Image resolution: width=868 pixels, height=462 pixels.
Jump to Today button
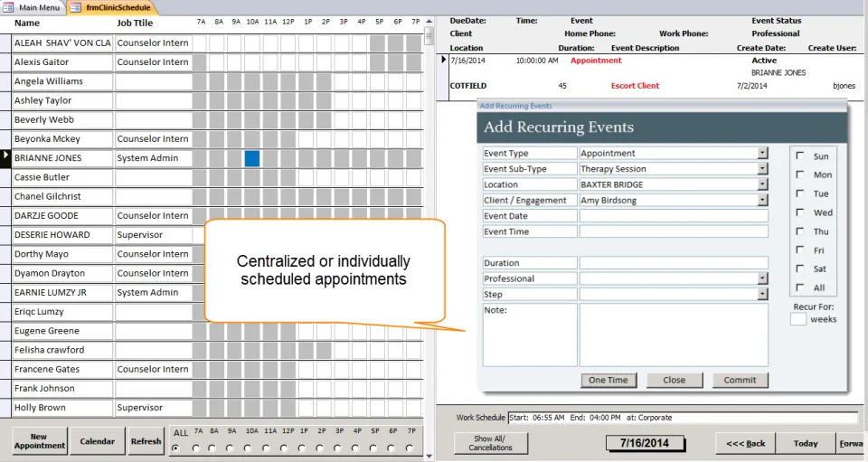(806, 443)
